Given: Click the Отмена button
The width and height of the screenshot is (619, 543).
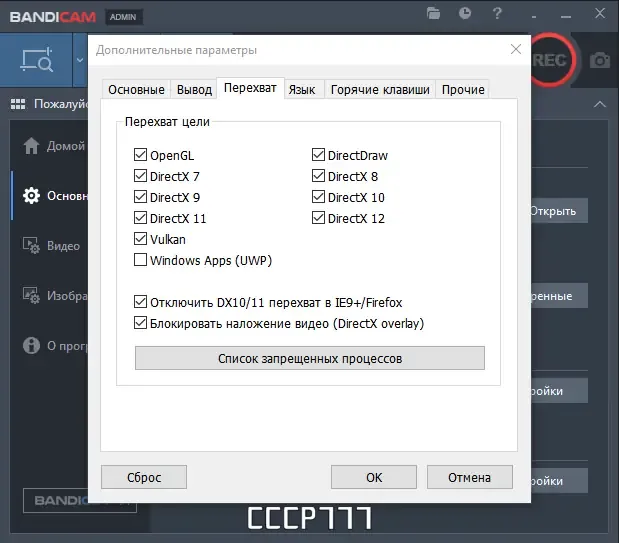Looking at the screenshot, I should click(x=470, y=477).
